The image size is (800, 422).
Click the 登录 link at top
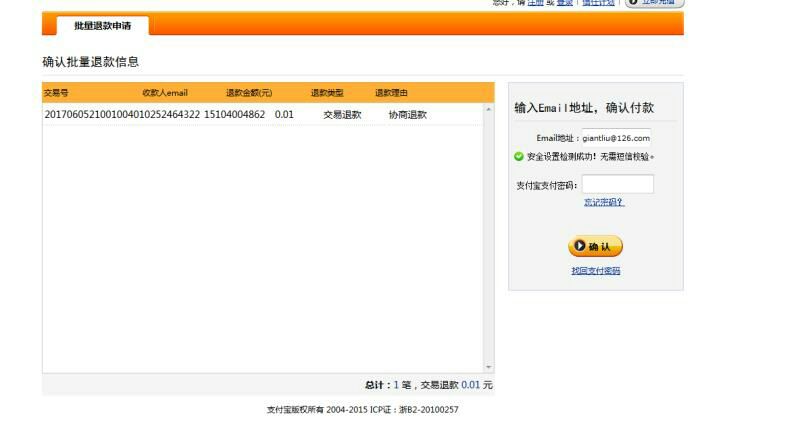coord(564,3)
